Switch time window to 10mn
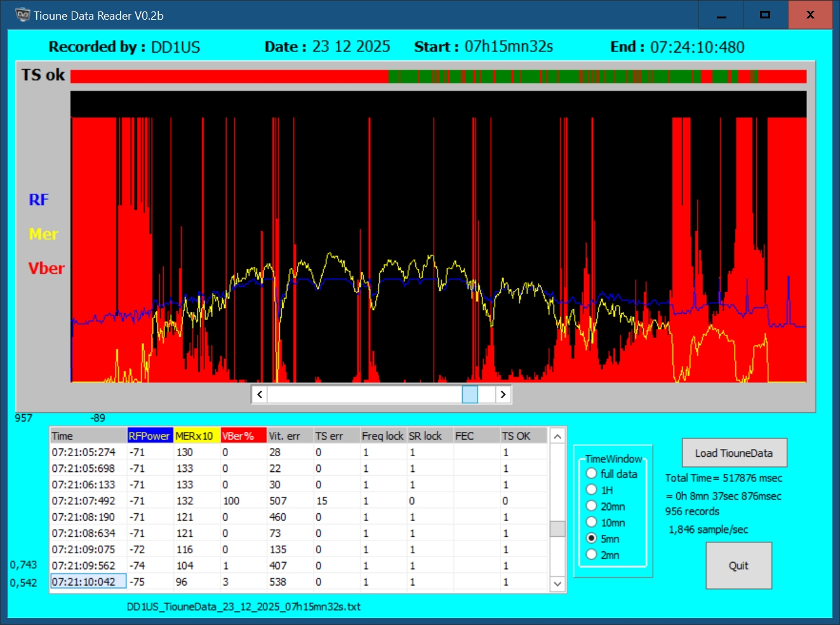The height and width of the screenshot is (625, 840). pos(592,522)
